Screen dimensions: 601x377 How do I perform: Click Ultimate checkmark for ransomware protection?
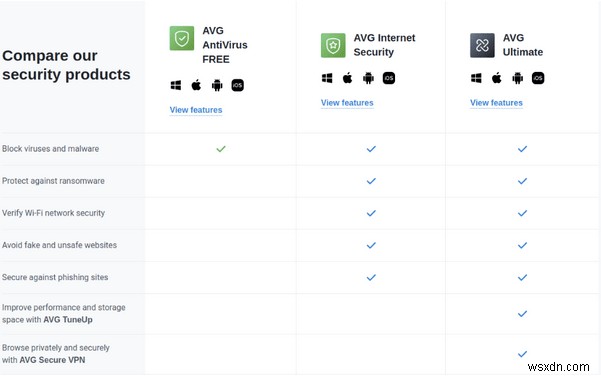coord(522,181)
